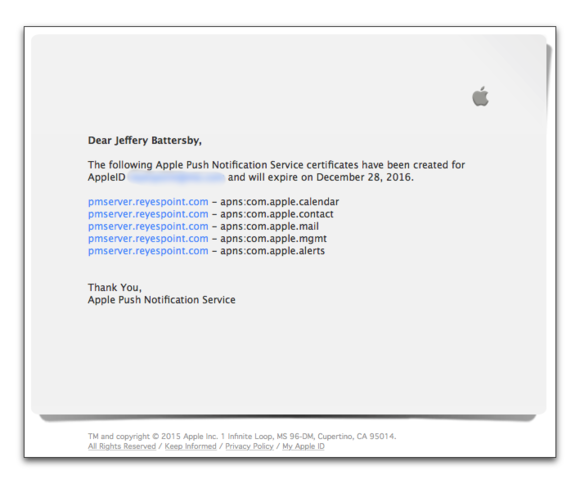The image size is (580, 484).
Task: Click the 'Thank You,' closing line
Action: tap(115, 288)
